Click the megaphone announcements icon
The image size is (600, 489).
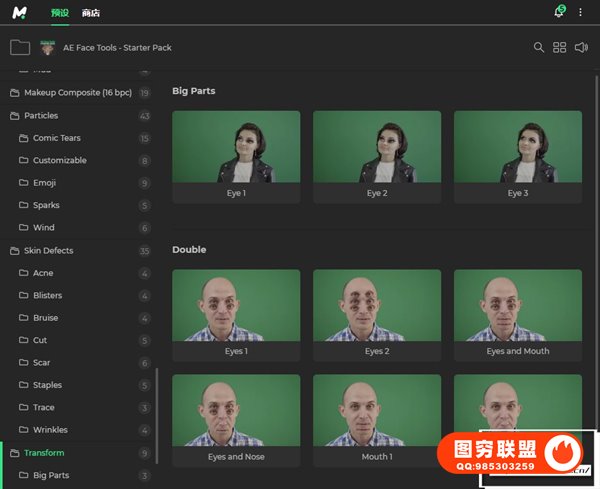[x=581, y=47]
